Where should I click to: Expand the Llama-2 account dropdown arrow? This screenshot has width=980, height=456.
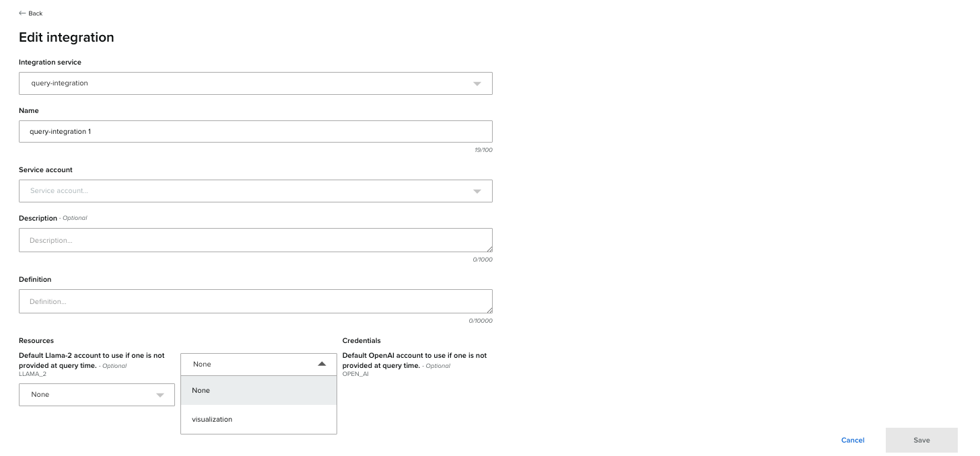(160, 395)
